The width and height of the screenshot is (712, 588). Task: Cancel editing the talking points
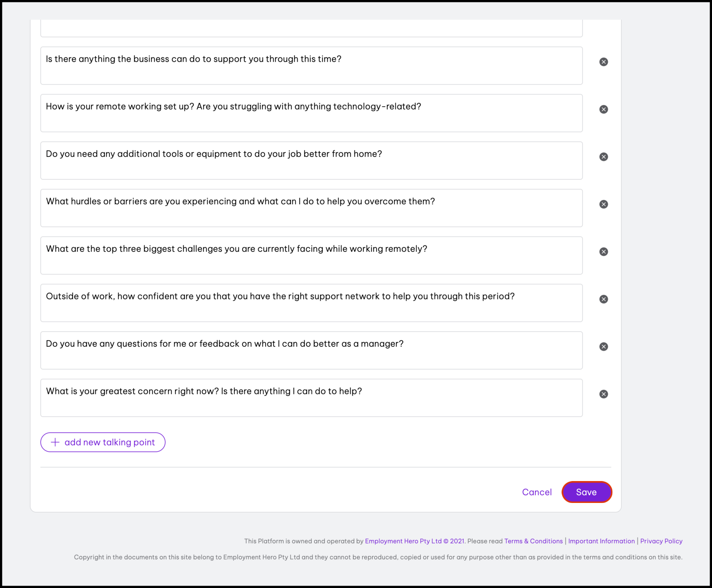tap(537, 492)
